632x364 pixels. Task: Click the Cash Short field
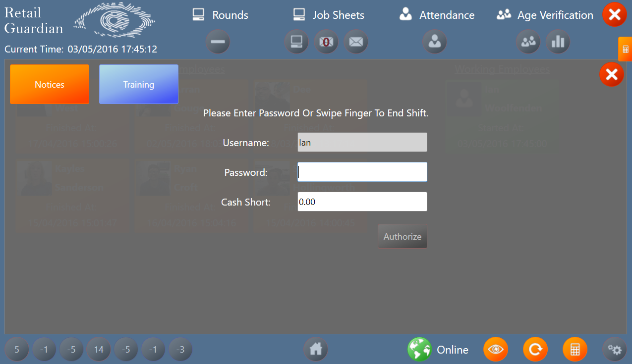[x=362, y=202]
